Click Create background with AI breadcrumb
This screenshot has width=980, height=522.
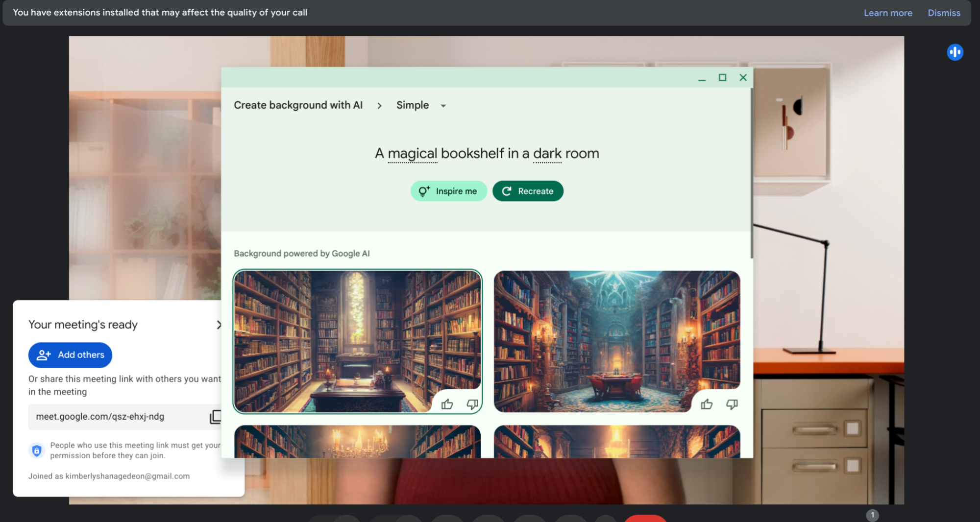point(298,105)
